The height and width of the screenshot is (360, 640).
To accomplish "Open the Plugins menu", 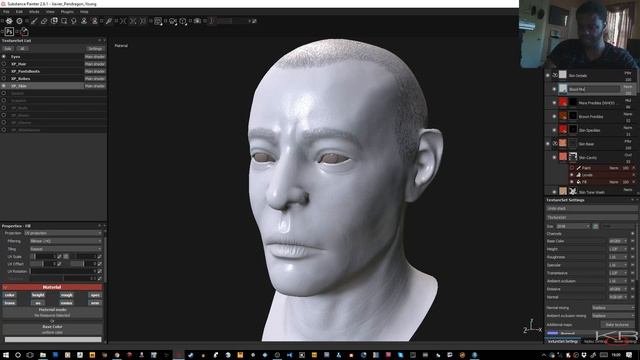I will click(x=67, y=12).
